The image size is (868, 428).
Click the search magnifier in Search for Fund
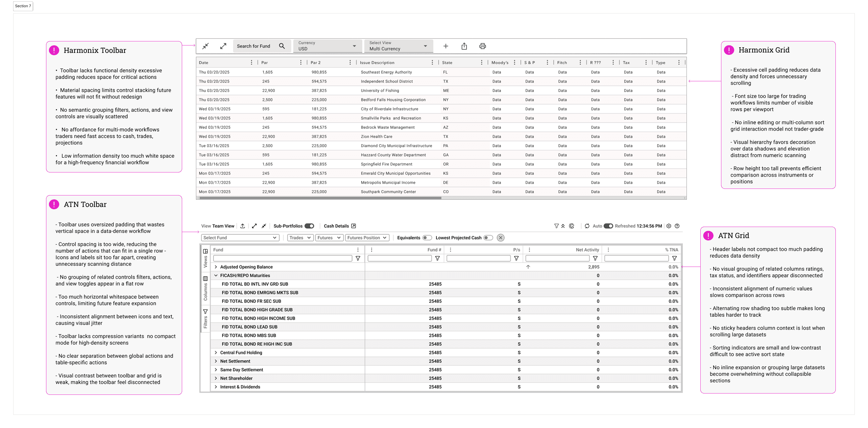[x=282, y=46]
